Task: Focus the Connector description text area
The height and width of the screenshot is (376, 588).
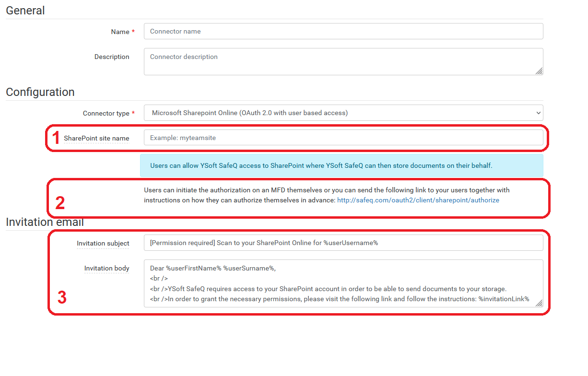Action: click(343, 61)
